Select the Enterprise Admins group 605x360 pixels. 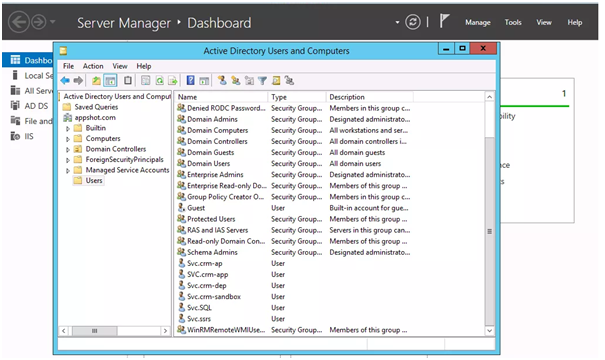tap(215, 175)
